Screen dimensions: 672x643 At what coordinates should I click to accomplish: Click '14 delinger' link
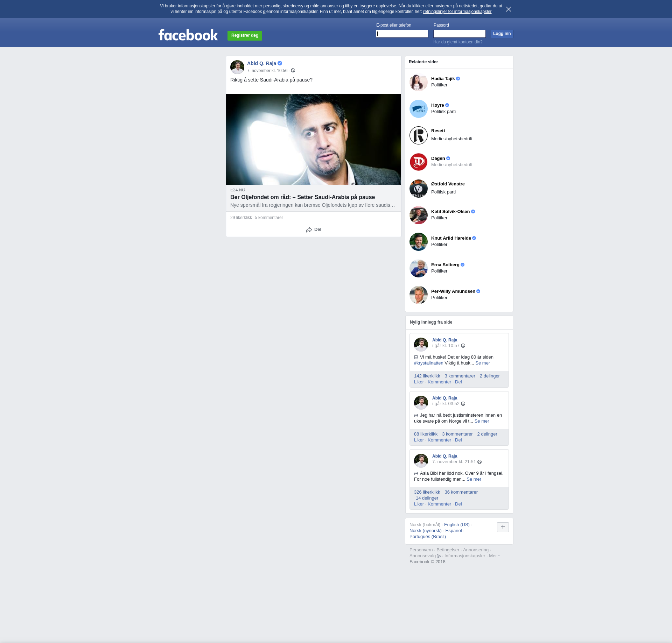[427, 498]
